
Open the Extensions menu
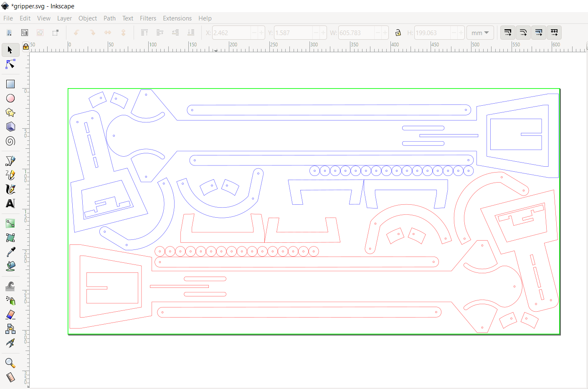[177, 18]
